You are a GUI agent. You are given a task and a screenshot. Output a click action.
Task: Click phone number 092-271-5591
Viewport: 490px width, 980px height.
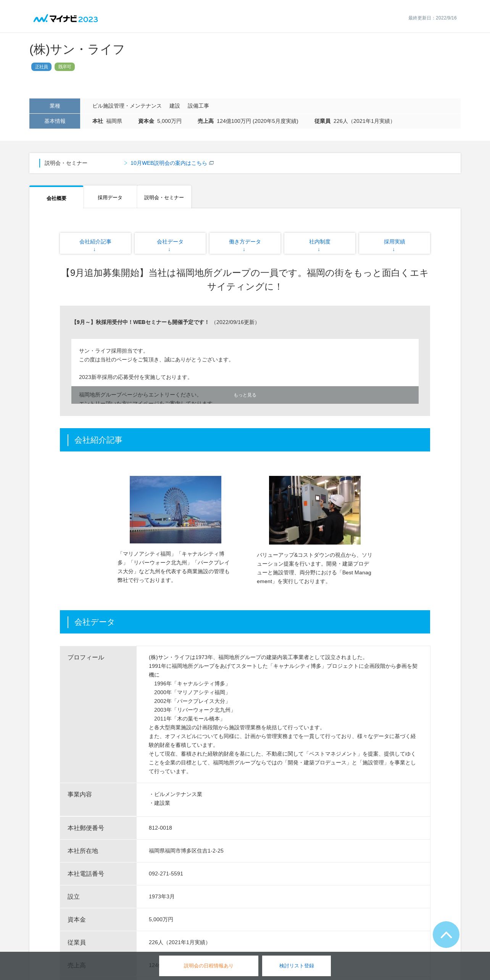click(x=166, y=874)
